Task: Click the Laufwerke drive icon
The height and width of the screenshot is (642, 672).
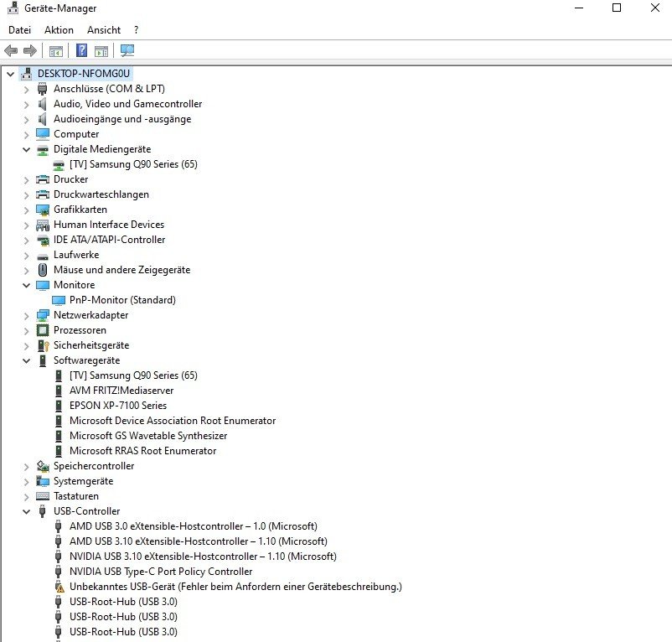Action: click(43, 256)
